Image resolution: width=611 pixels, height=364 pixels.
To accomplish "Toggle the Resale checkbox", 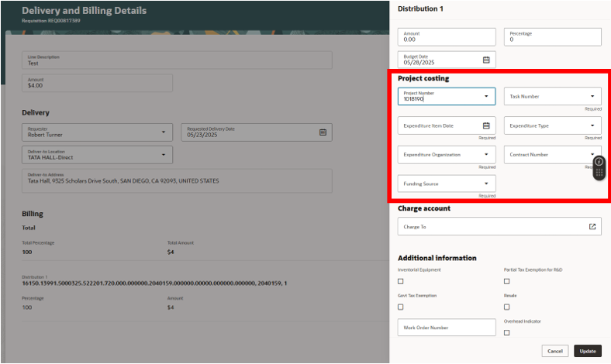I will click(x=506, y=307).
